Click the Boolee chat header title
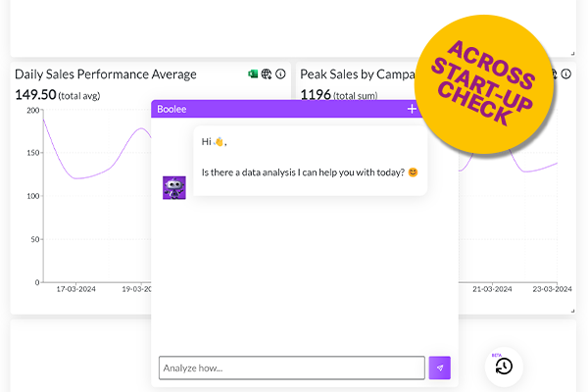Image resolution: width=588 pixels, height=392 pixels. tap(171, 109)
